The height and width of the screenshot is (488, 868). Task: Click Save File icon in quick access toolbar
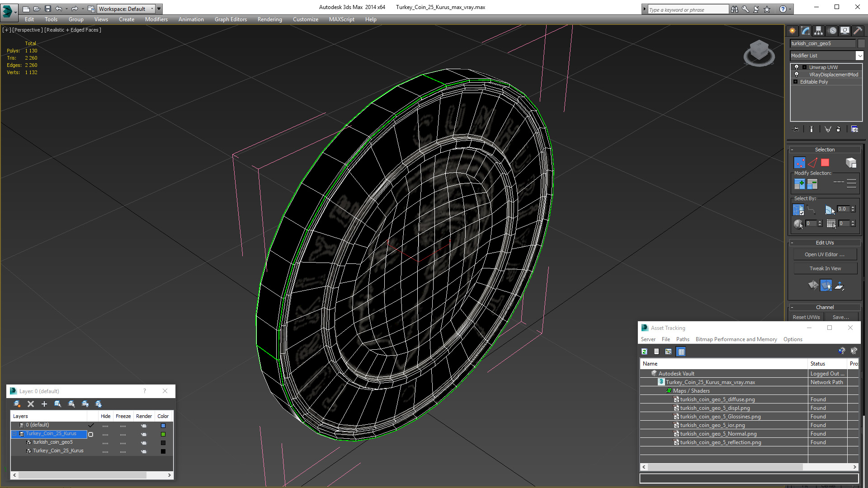coord(47,9)
